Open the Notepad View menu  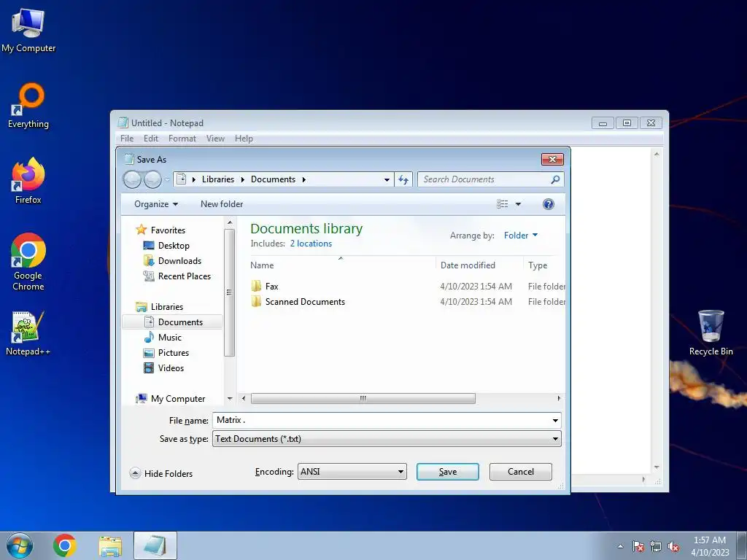tap(215, 139)
